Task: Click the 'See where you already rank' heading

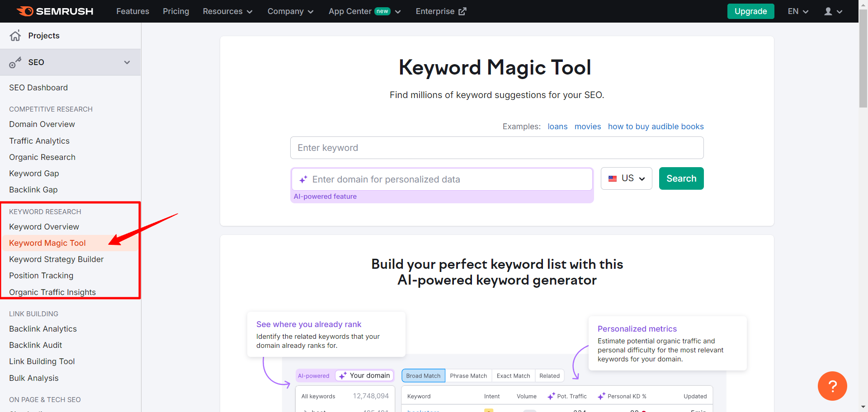Action: tap(309, 324)
